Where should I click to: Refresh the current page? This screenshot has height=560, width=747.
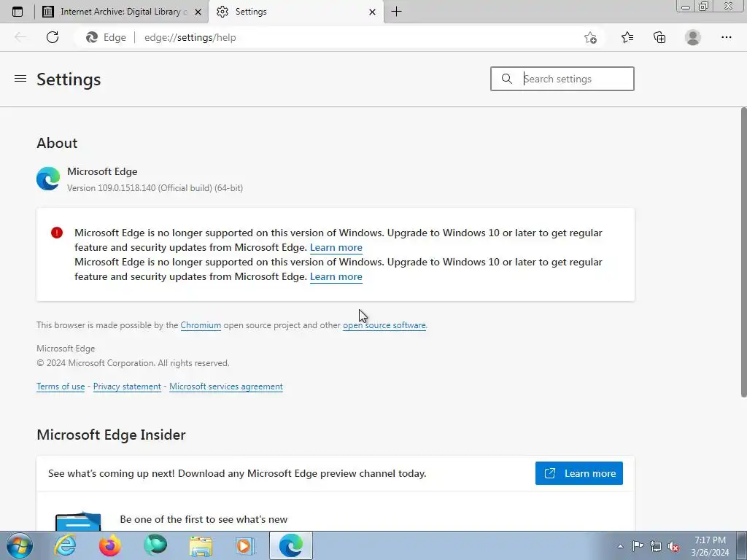[53, 37]
